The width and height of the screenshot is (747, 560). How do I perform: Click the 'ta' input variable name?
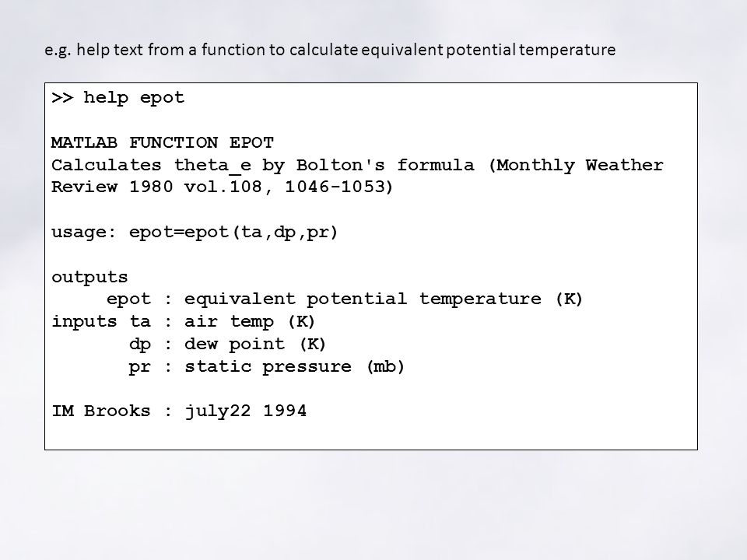tap(140, 322)
